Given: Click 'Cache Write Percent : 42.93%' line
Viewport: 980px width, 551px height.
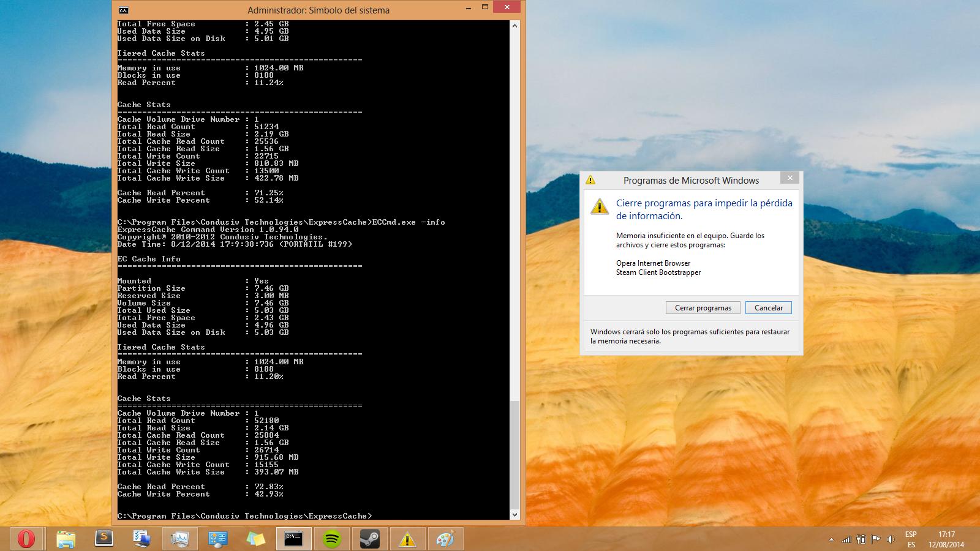Looking at the screenshot, I should click(x=200, y=494).
